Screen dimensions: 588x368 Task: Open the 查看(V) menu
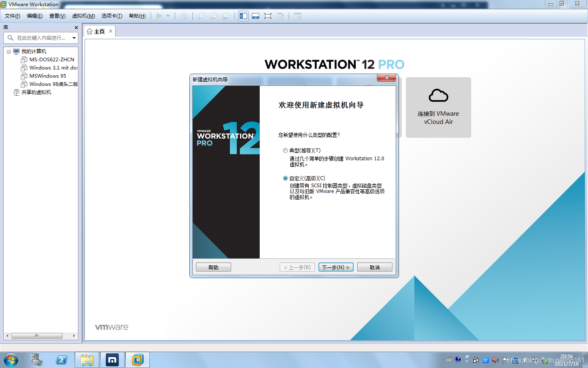57,16
